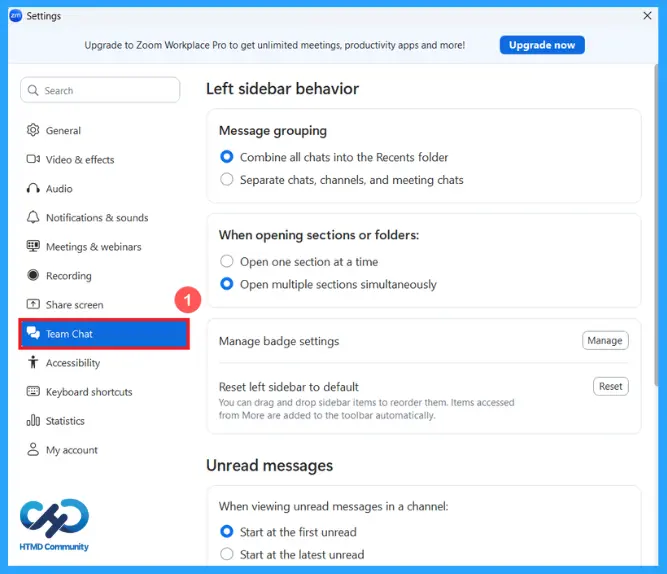Click the Statistics bar chart icon

(33, 420)
